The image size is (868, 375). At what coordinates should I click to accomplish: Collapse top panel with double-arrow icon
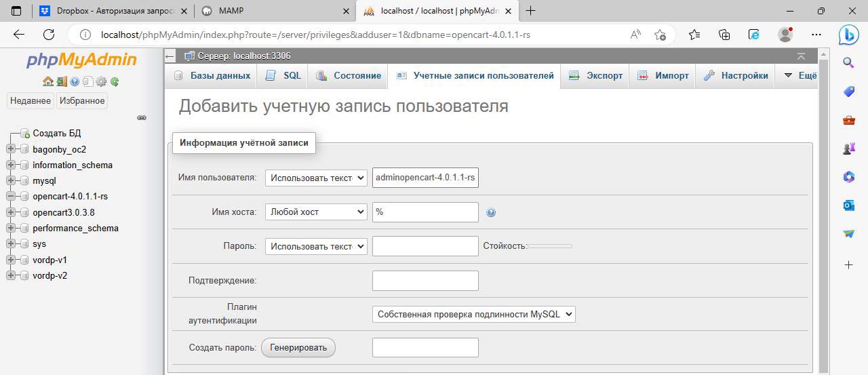pyautogui.click(x=801, y=56)
